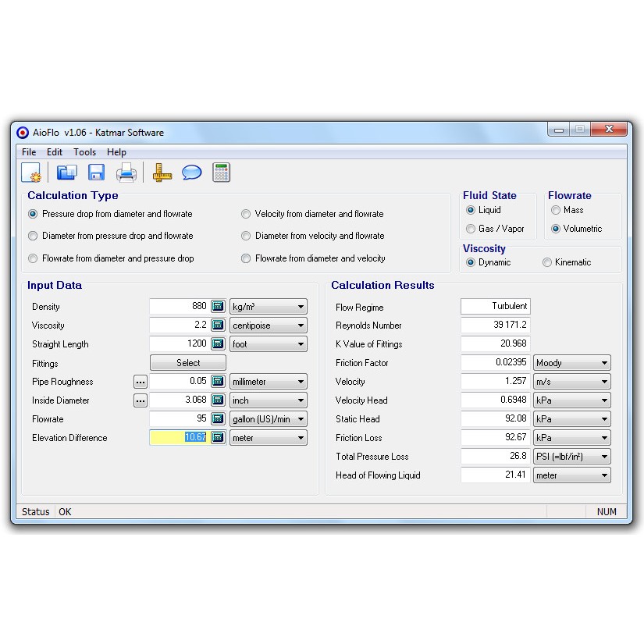Select Flowrate from diameter and pressure drop
The image size is (644, 644).
click(x=111, y=258)
